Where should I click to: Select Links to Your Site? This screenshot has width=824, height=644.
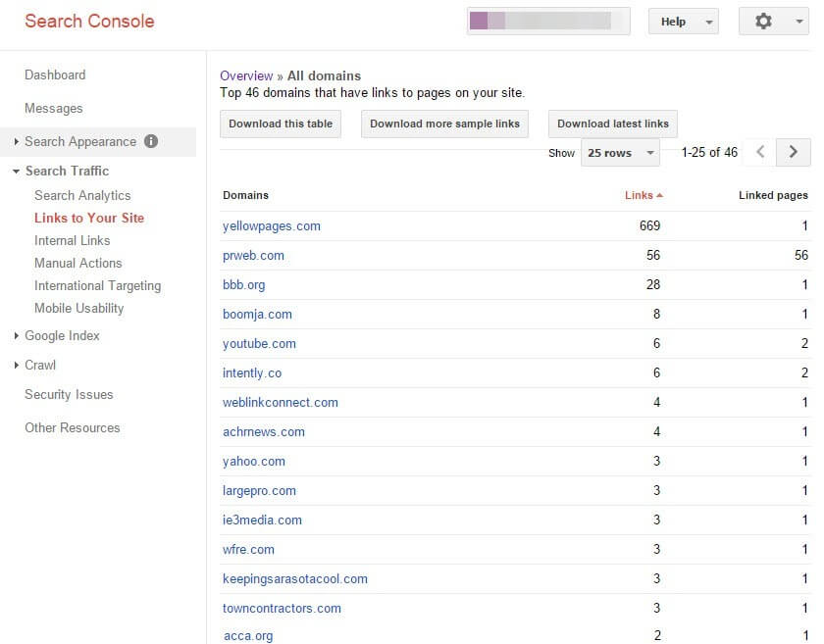tap(89, 218)
